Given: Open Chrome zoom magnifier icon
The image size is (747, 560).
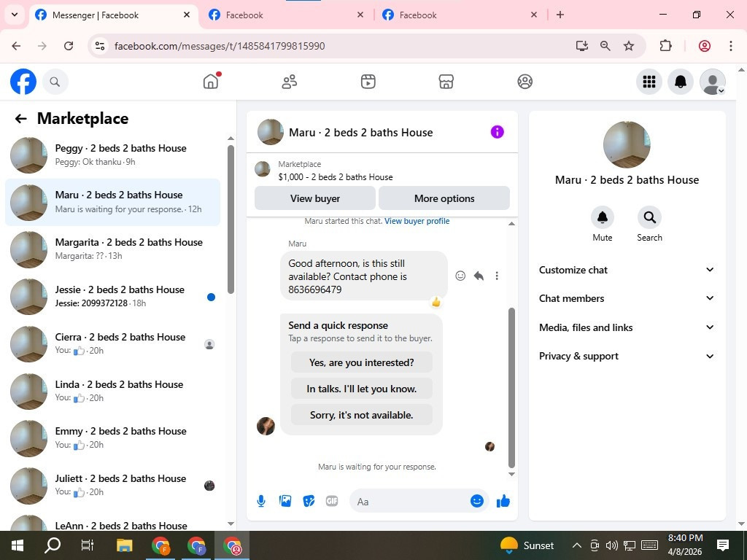Looking at the screenshot, I should [x=605, y=46].
